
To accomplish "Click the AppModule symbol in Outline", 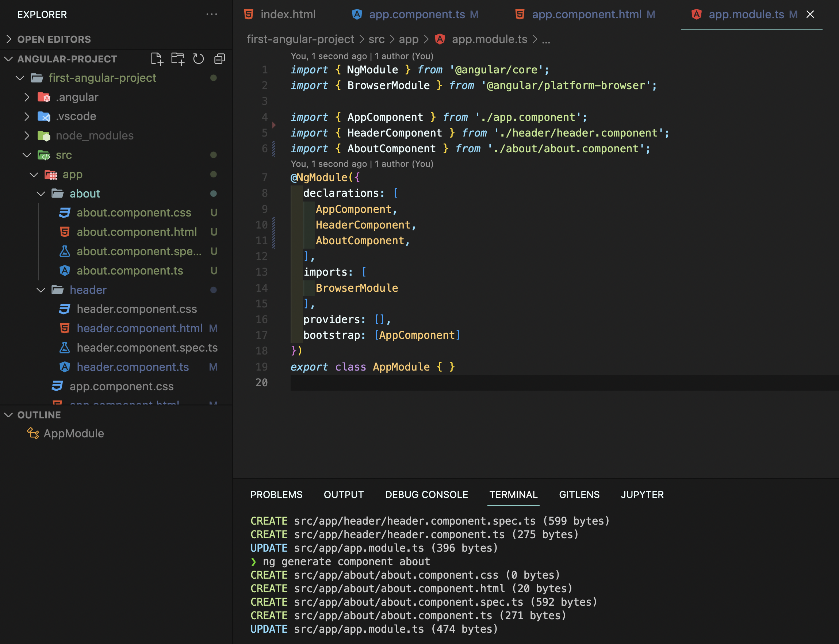I will tap(73, 433).
